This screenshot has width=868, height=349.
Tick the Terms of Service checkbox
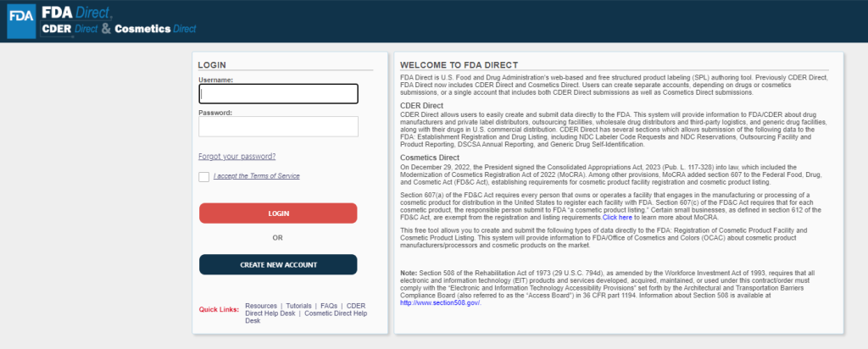(x=203, y=176)
